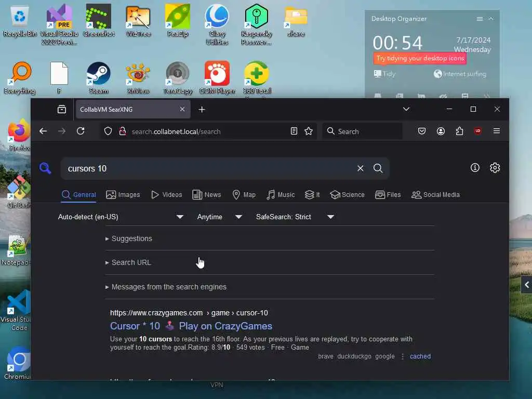
Task: Open SearXNG about info icon
Action: [x=475, y=168]
